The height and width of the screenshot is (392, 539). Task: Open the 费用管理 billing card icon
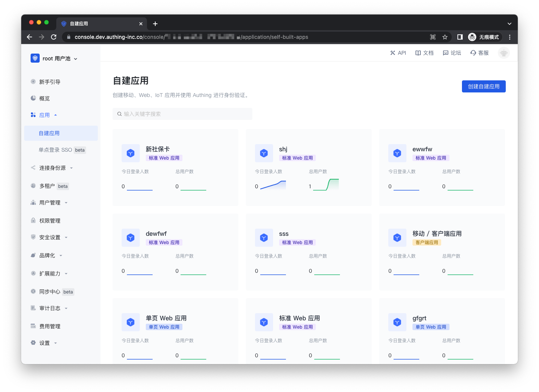pyautogui.click(x=33, y=326)
